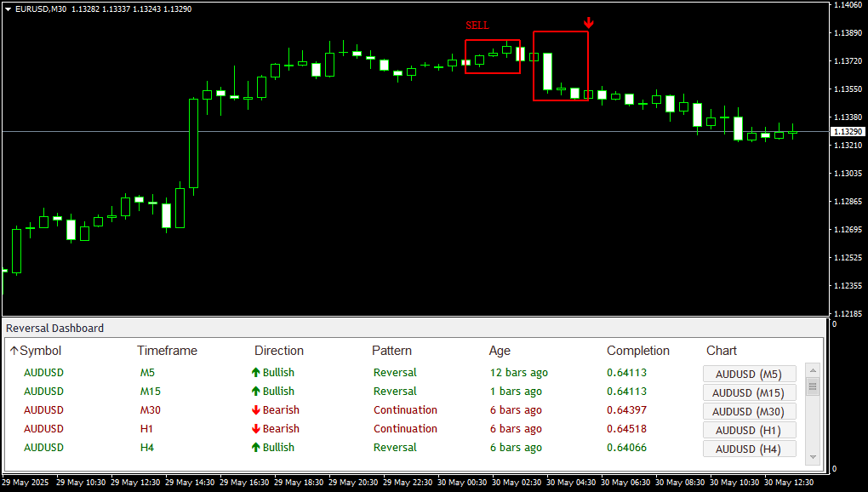Click the current price tag 1.13290 on the axis

point(848,132)
